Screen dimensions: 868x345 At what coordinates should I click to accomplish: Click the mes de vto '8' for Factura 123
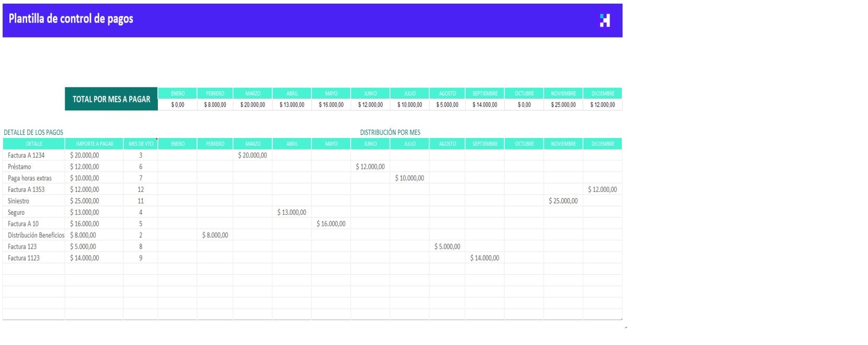point(141,247)
